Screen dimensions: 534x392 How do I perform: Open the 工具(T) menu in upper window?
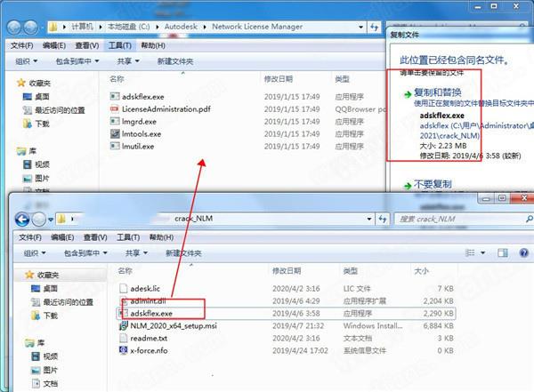pos(120,45)
